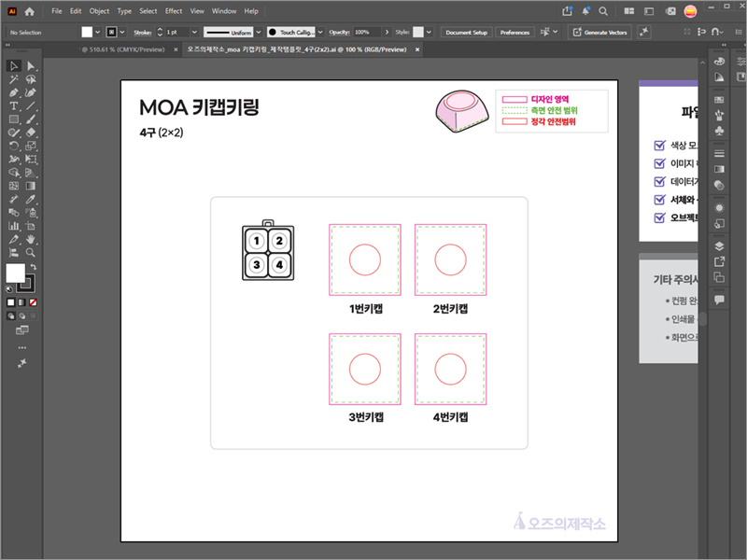
Task: Select the Eyedropper tool
Action: 31,199
